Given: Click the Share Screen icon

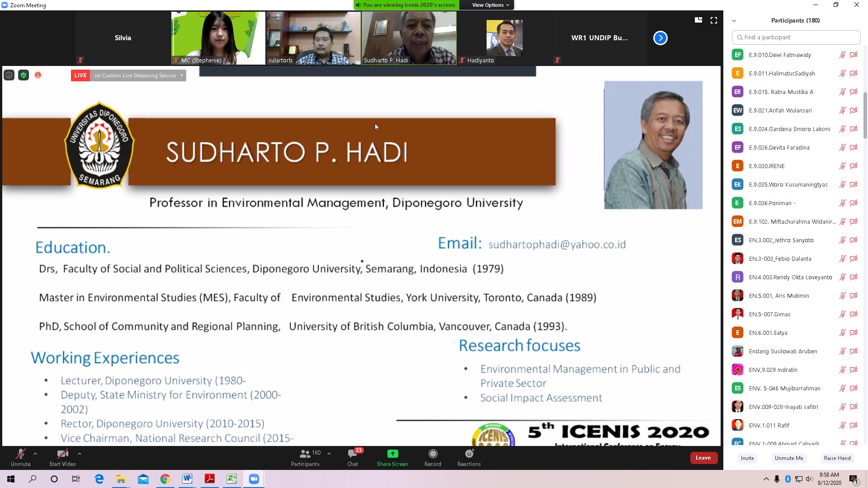Looking at the screenshot, I should (392, 454).
